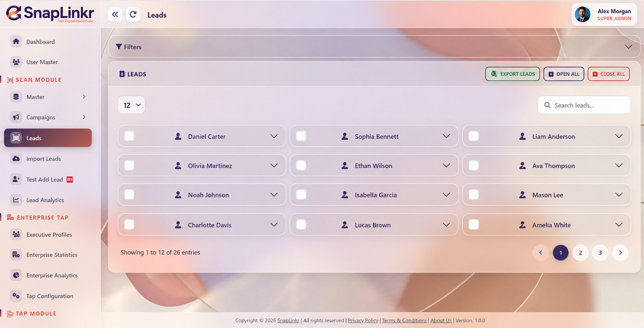The width and height of the screenshot is (644, 328).
Task: Click the Executive Profiles icon
Action: coord(16,235)
